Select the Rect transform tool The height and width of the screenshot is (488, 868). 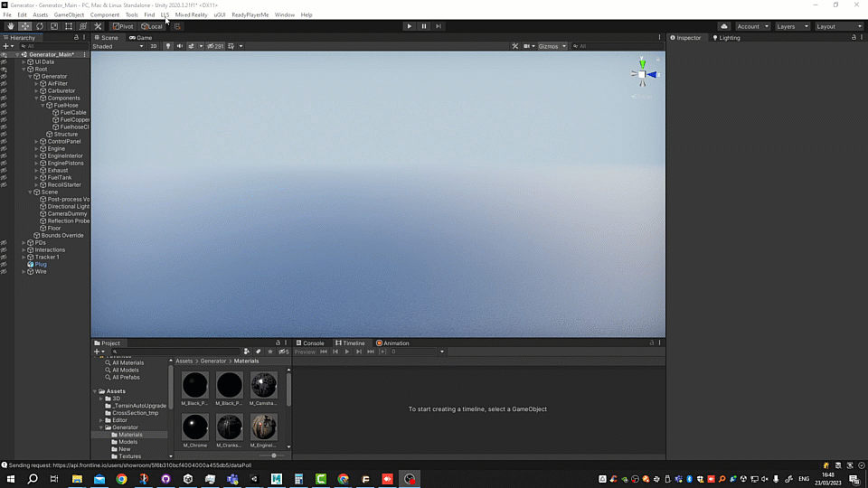[x=69, y=26]
